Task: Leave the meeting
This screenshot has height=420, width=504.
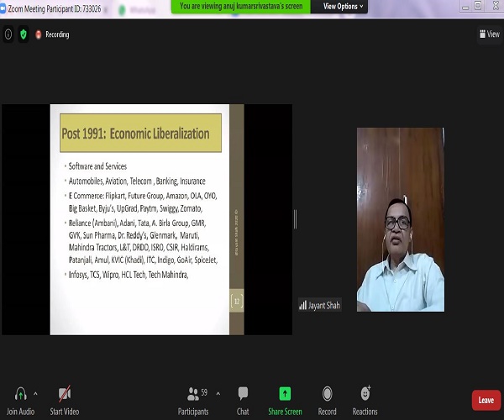Action: coord(486,400)
